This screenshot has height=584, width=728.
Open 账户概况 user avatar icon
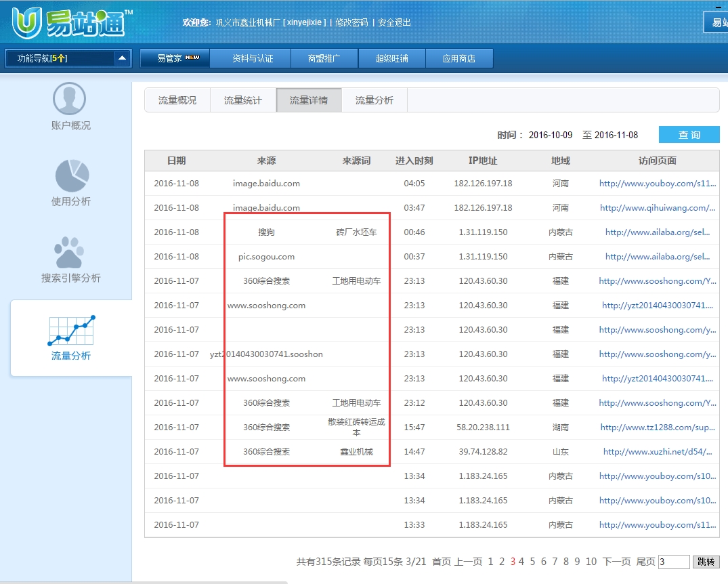[x=70, y=99]
